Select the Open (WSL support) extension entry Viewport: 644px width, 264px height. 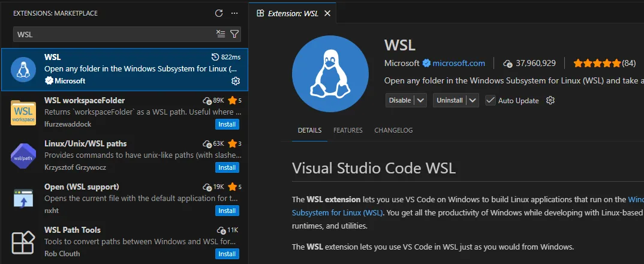(x=120, y=199)
